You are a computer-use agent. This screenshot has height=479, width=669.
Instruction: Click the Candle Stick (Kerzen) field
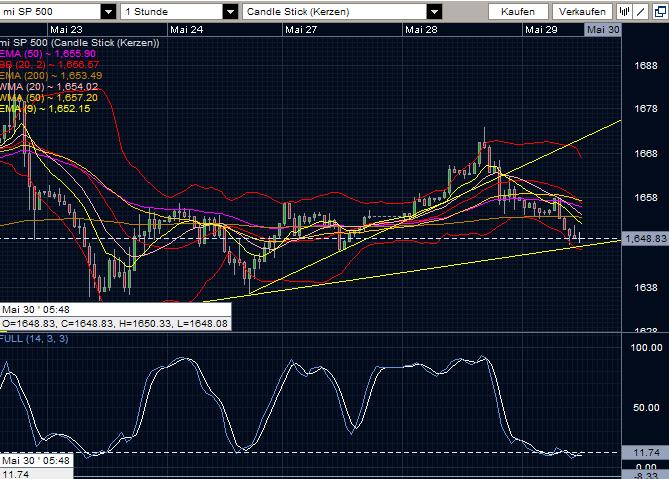(x=335, y=12)
